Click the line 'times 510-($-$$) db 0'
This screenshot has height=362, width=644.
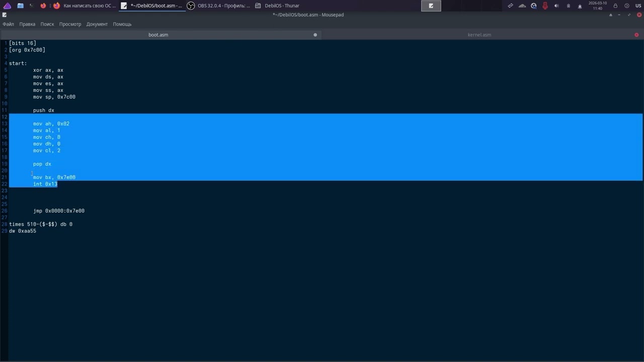point(41,224)
